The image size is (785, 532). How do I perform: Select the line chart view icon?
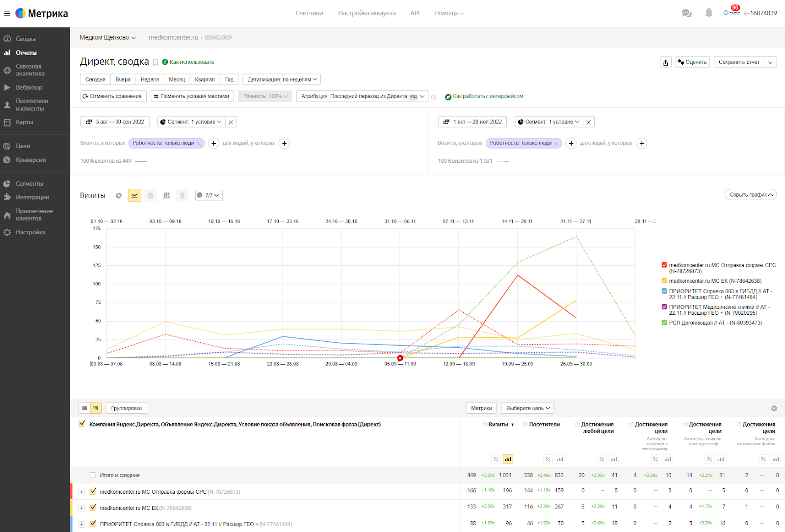(x=134, y=196)
